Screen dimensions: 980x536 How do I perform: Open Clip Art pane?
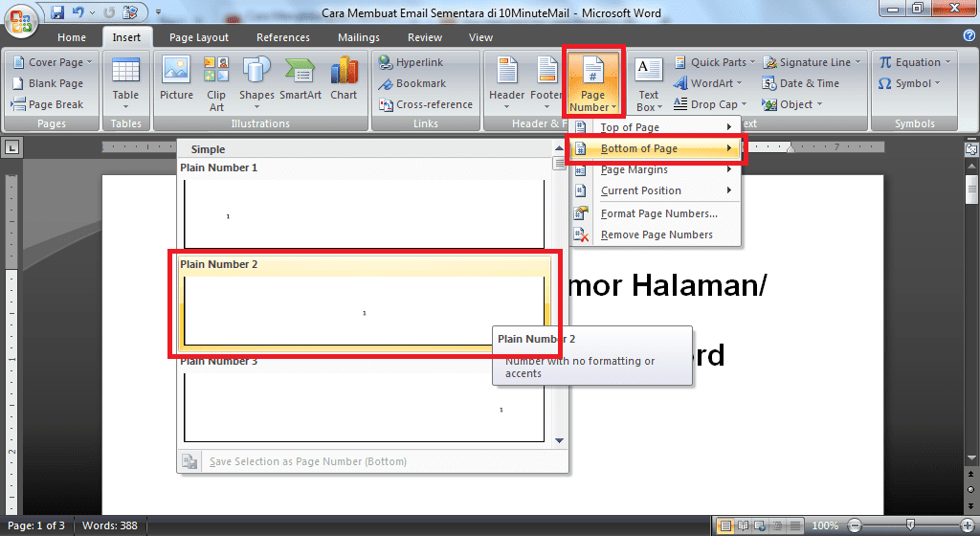point(216,84)
